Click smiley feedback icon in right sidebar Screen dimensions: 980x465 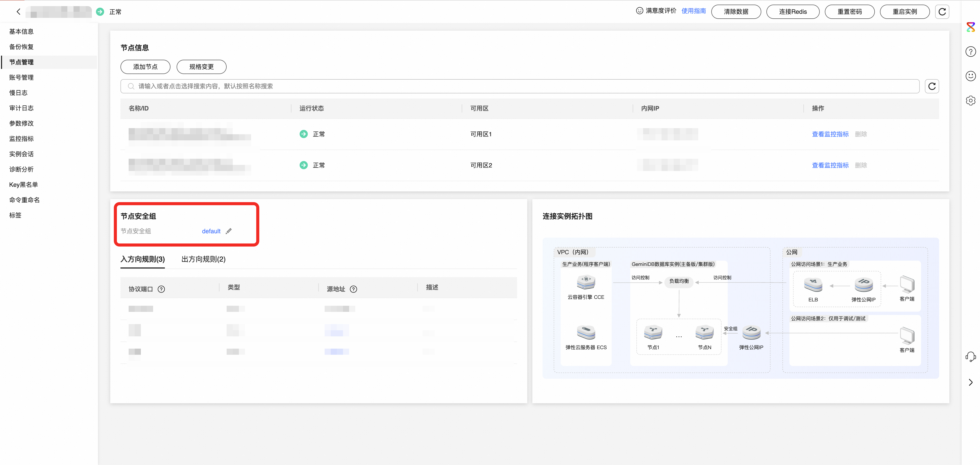pos(971,76)
